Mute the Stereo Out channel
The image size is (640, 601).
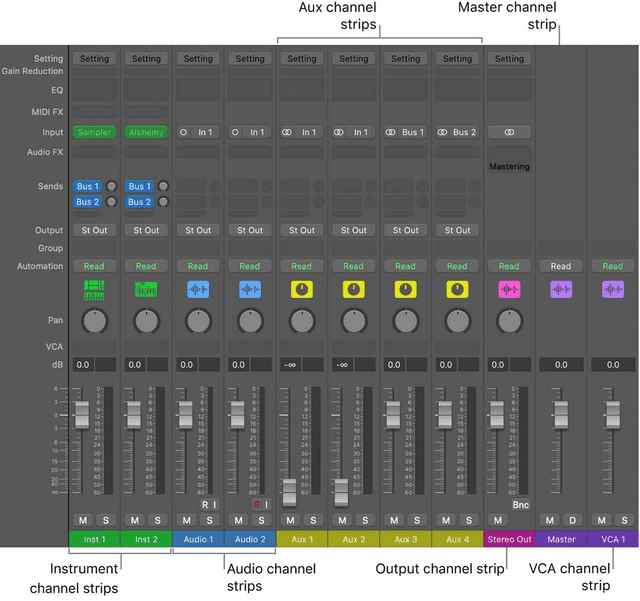pos(498,520)
